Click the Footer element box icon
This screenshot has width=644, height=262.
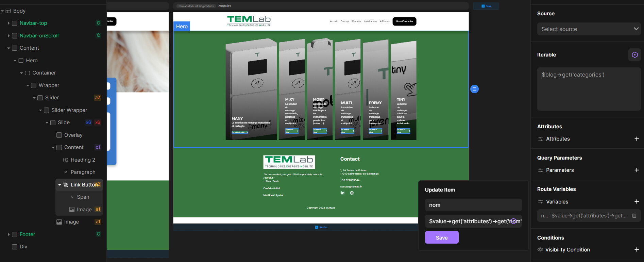[x=15, y=234]
